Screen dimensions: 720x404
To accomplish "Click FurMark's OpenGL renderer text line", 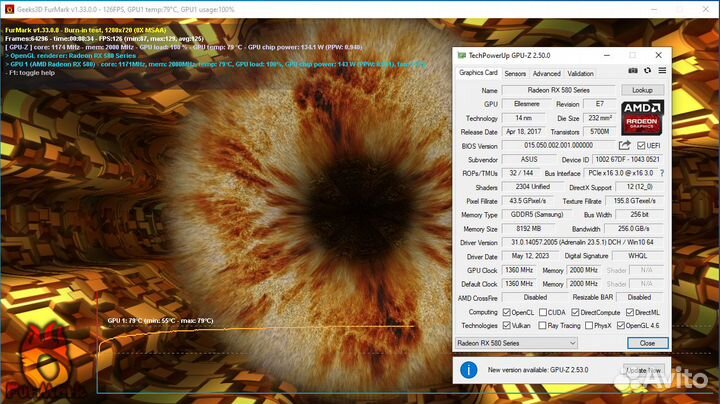I will click(71, 56).
